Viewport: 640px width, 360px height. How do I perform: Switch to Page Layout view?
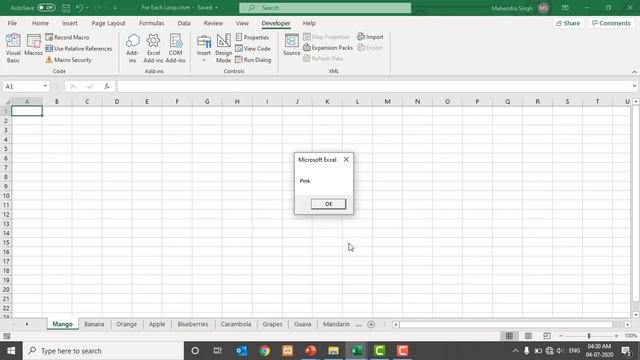528,336
